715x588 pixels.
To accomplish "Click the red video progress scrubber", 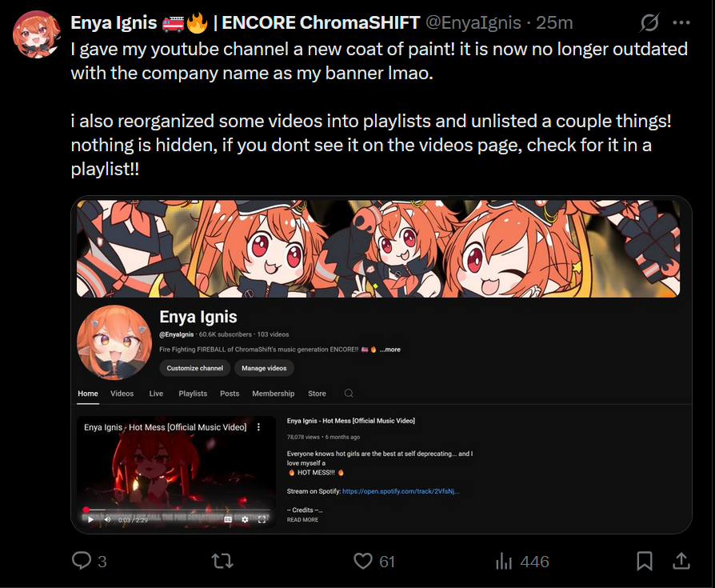I will point(86,510).
